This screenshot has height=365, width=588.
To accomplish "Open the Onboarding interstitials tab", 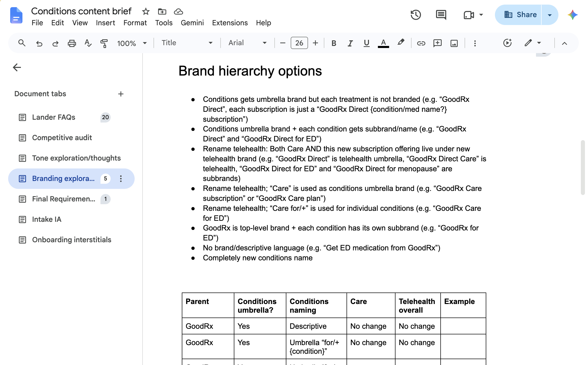I will coord(72,240).
